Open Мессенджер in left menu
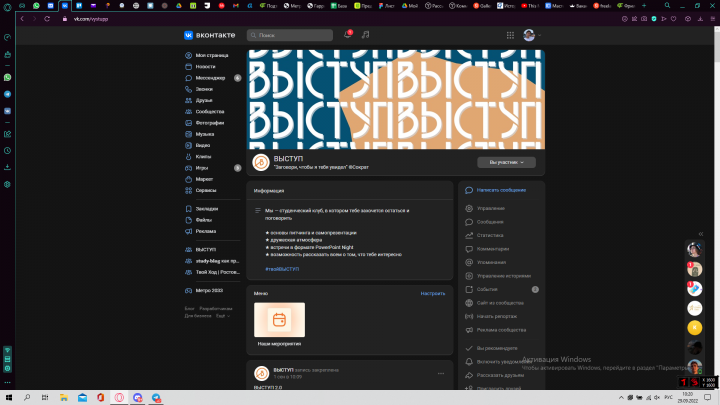The height and width of the screenshot is (405, 720). [x=212, y=78]
